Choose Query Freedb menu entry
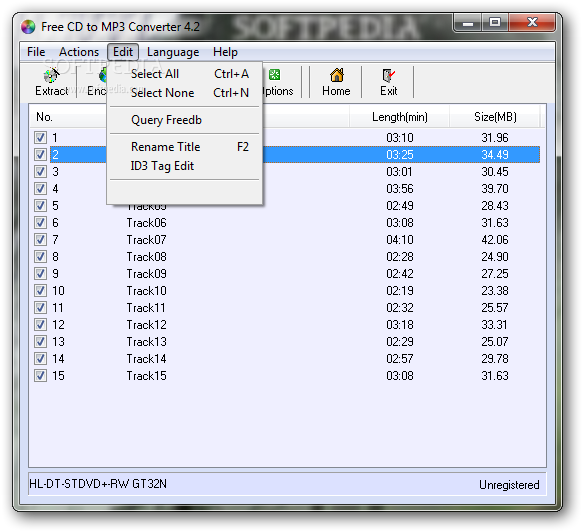 pyautogui.click(x=185, y=120)
